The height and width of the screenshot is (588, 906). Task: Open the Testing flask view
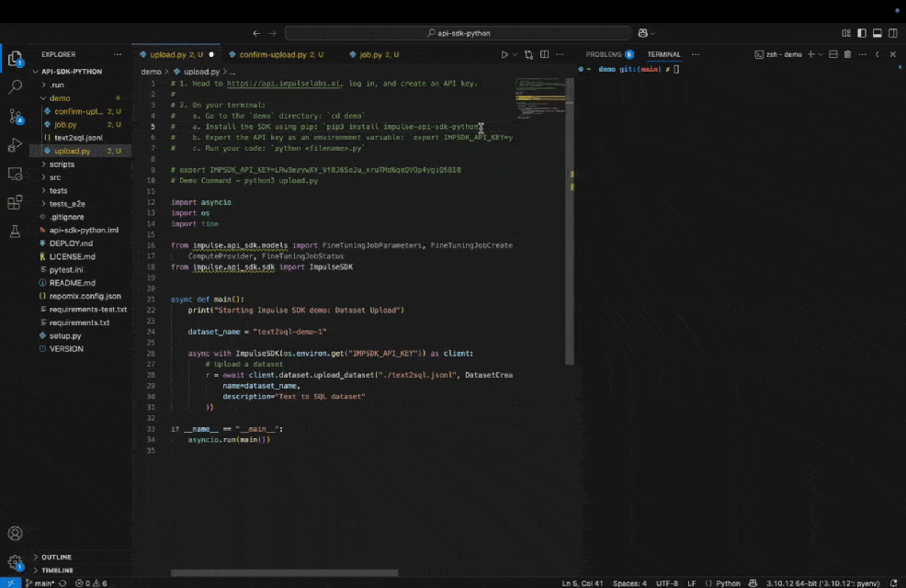coord(15,231)
